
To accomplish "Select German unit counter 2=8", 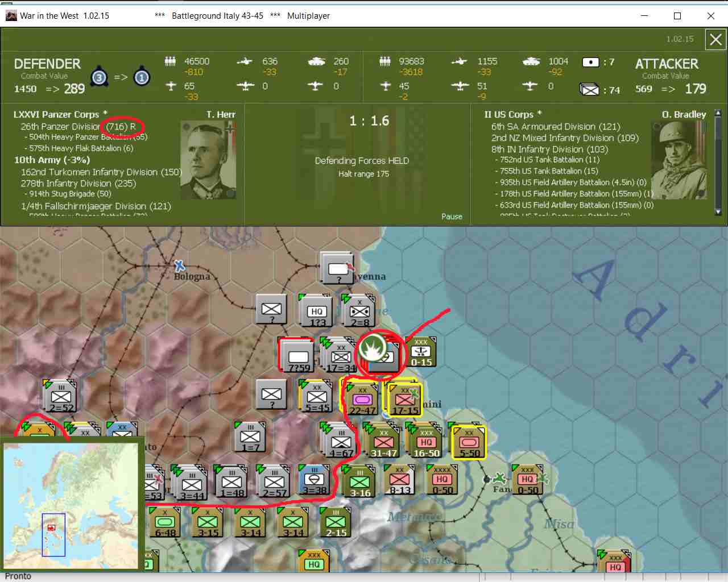I will click(359, 312).
